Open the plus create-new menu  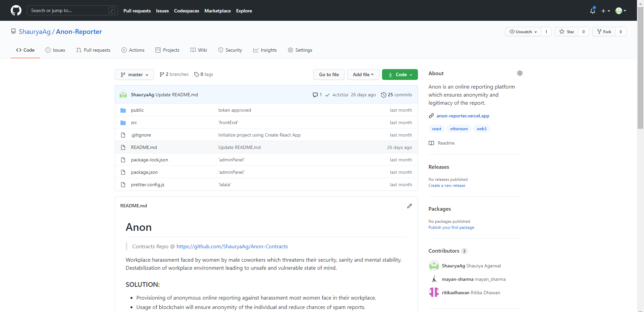click(605, 11)
